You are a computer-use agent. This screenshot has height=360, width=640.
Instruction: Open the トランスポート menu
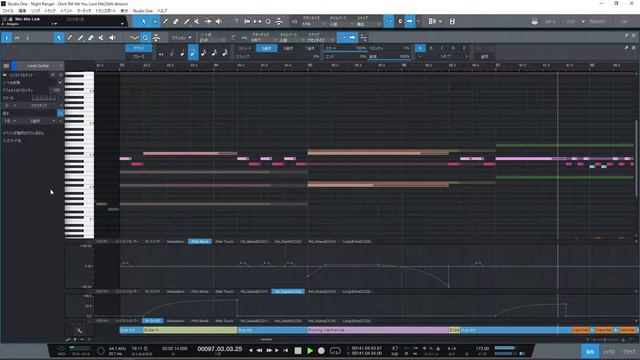click(106, 11)
